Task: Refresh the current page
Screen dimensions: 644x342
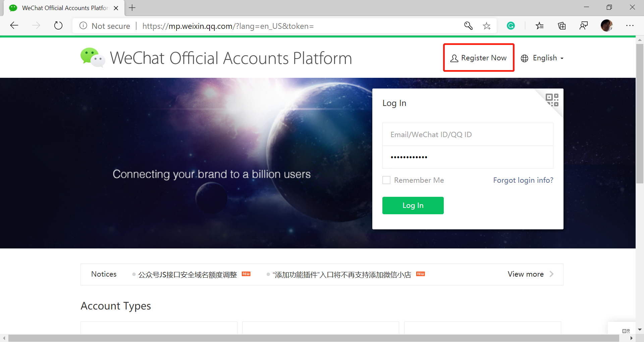Action: [x=58, y=25]
